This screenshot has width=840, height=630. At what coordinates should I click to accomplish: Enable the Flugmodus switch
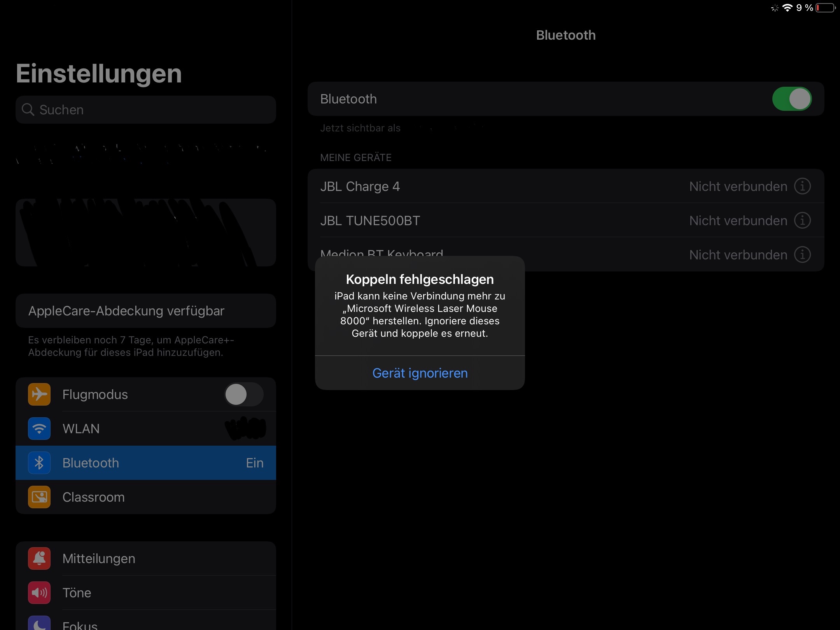[244, 394]
